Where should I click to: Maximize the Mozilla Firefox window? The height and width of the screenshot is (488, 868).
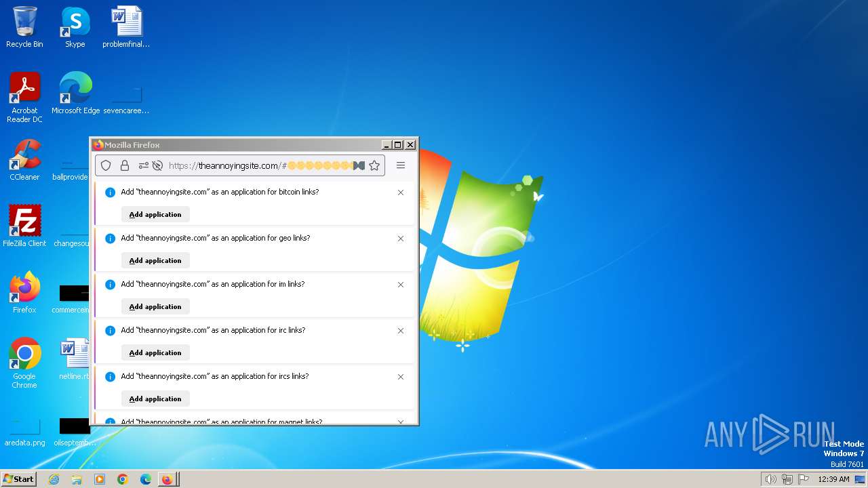coord(398,144)
